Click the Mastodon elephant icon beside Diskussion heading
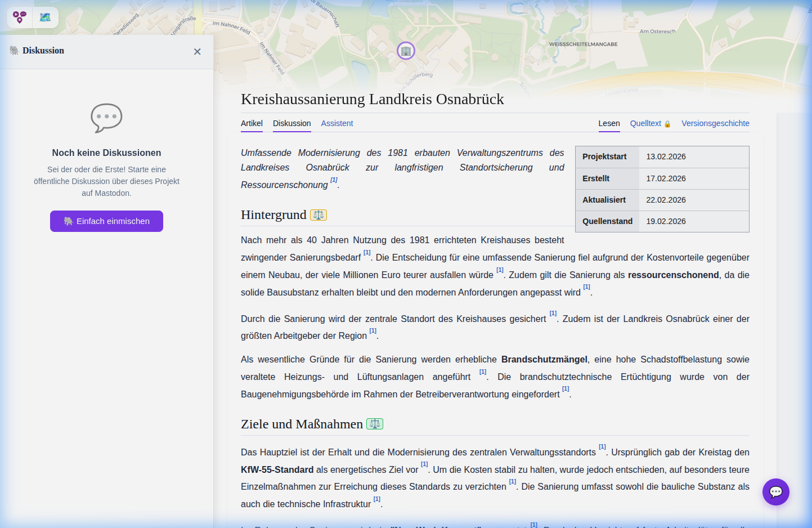Screen dimensions: 812x528 click(13, 51)
